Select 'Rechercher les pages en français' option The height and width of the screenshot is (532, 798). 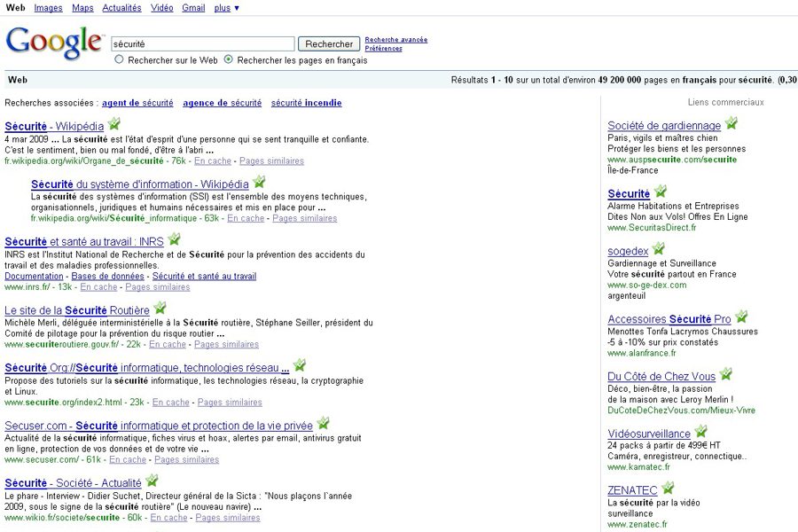(x=229, y=60)
